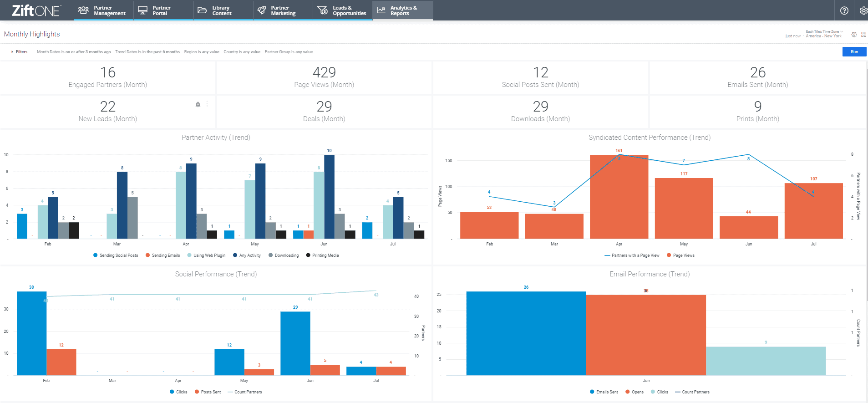Click the blue Run button
Image resolution: width=868 pixels, height=403 pixels.
pos(854,52)
